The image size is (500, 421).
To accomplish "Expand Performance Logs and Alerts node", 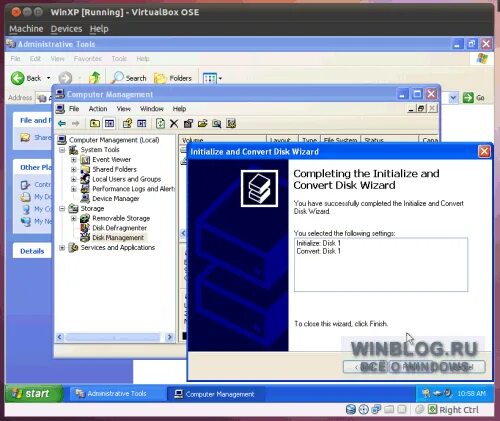I will 74,189.
